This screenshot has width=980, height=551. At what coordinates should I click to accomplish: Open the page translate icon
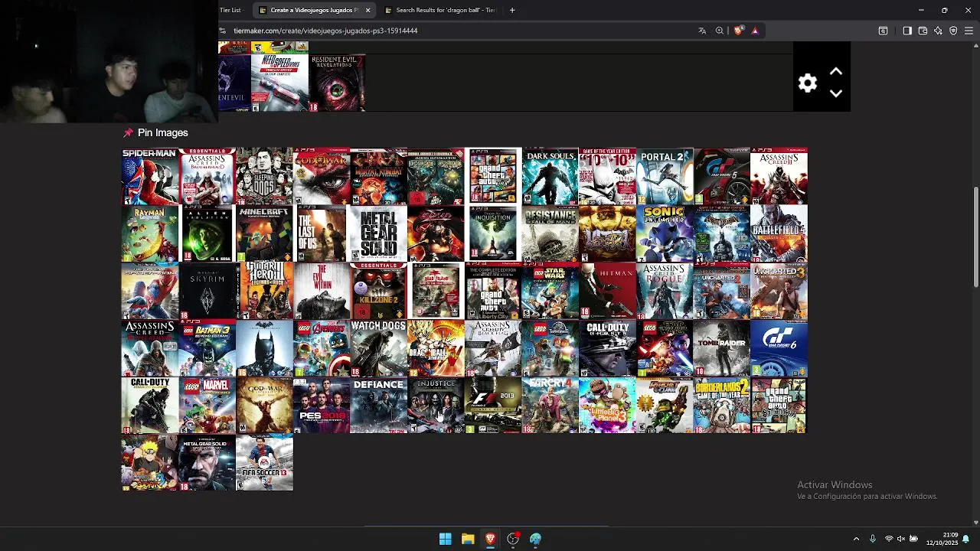tap(702, 31)
